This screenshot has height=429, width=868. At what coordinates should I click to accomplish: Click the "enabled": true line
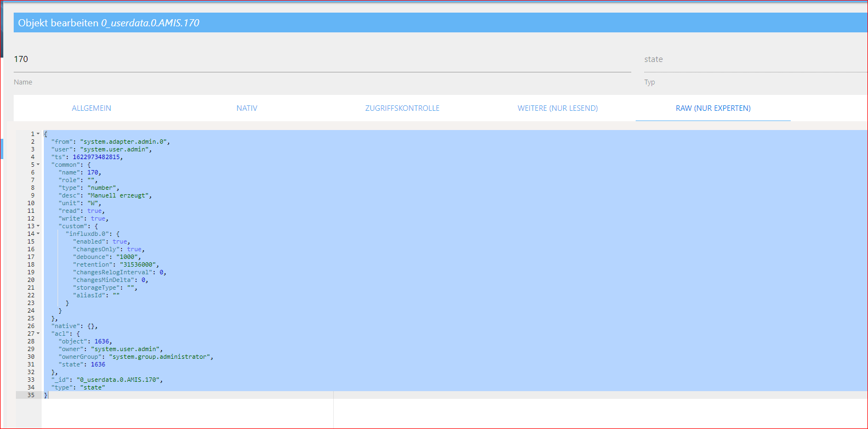click(102, 241)
